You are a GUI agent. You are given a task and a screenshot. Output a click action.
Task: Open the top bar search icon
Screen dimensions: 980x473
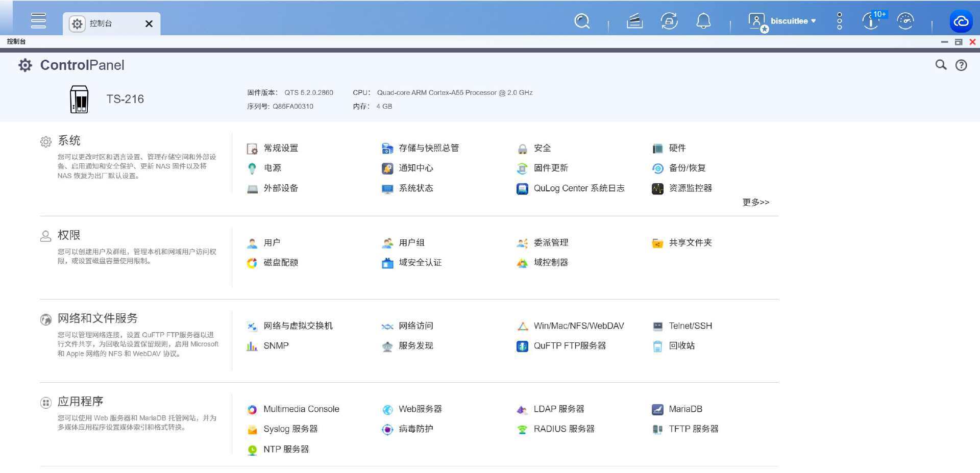click(582, 21)
